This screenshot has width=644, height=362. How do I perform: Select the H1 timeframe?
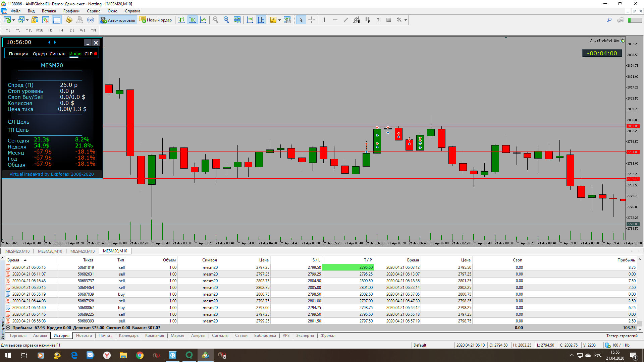50,30
